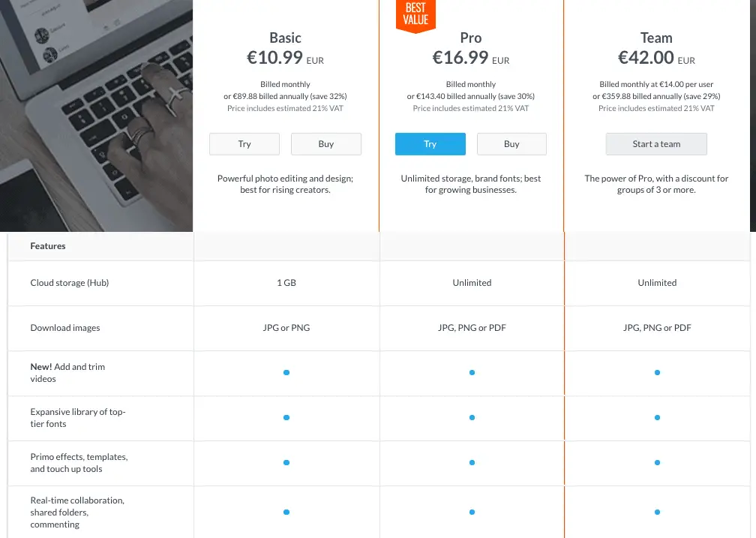The image size is (756, 538).
Task: Click the Pro dot for Primo effects row
Action: [x=472, y=462]
